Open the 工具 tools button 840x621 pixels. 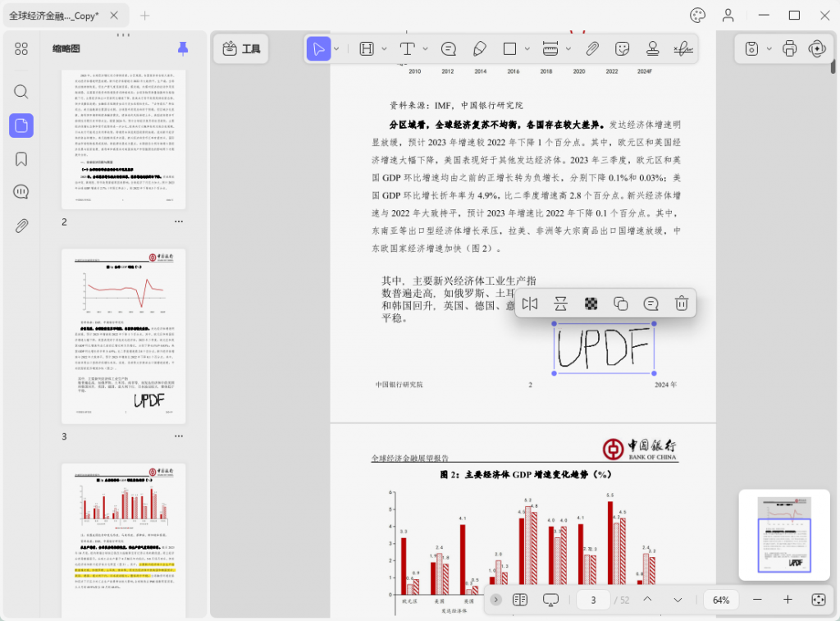point(241,49)
